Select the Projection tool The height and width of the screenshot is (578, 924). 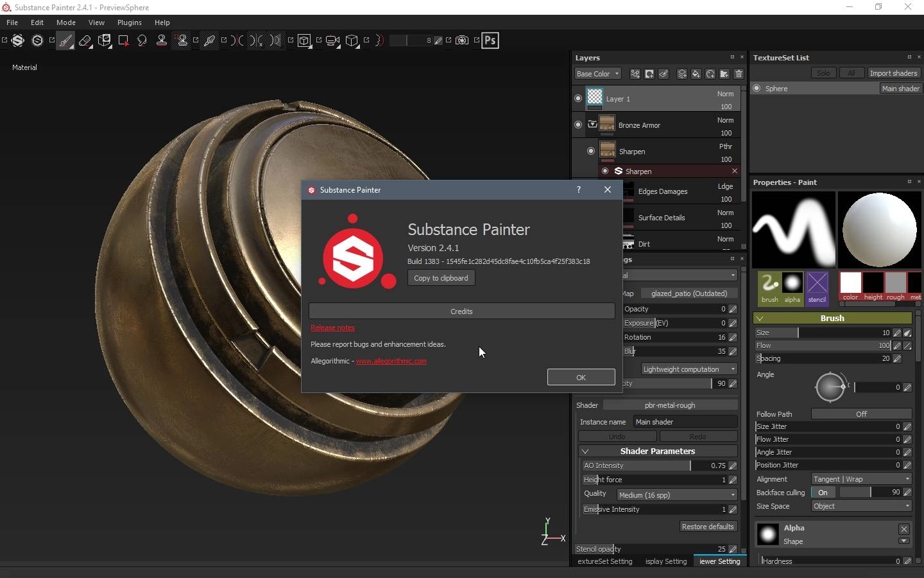click(x=104, y=40)
